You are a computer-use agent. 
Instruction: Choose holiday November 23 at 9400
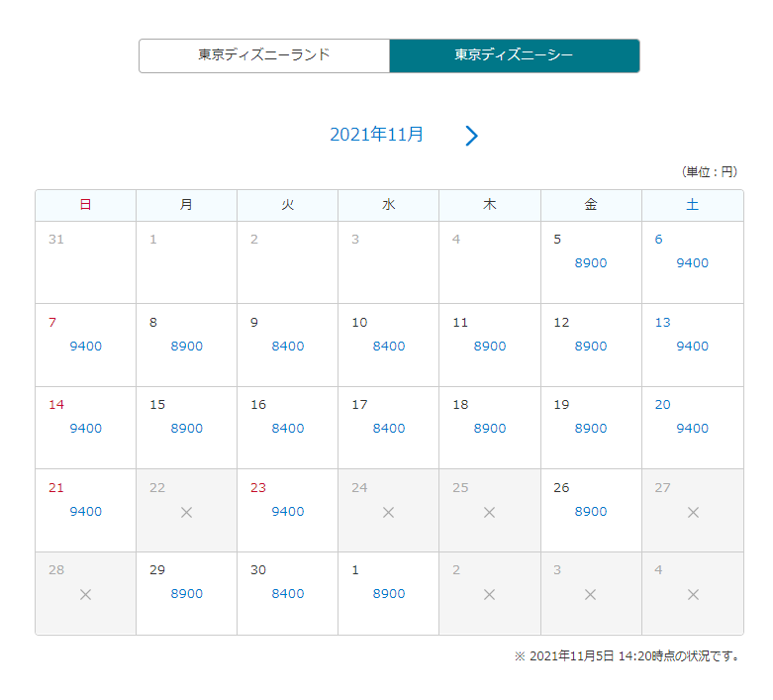tap(288, 511)
